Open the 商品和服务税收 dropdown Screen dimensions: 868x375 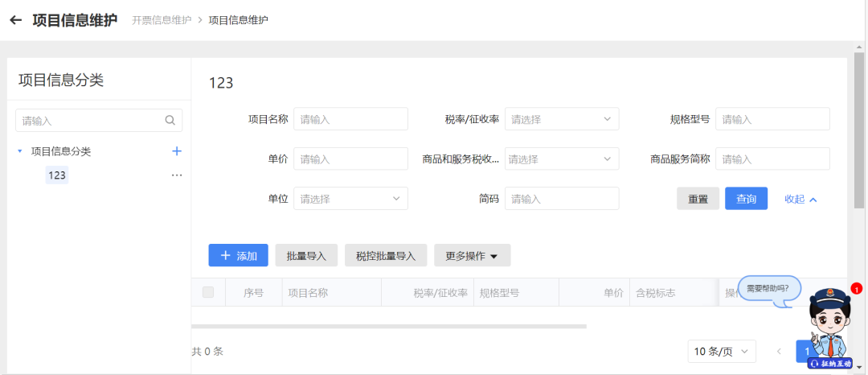[562, 159]
